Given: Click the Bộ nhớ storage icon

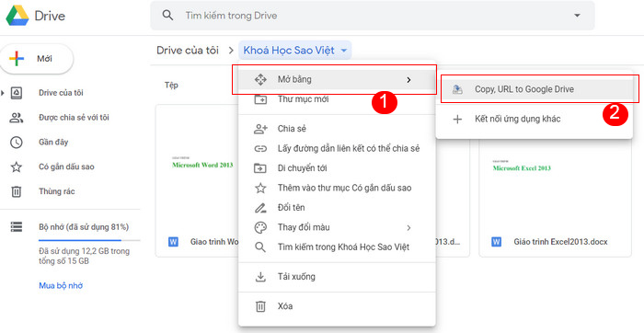Looking at the screenshot, I should [x=17, y=226].
